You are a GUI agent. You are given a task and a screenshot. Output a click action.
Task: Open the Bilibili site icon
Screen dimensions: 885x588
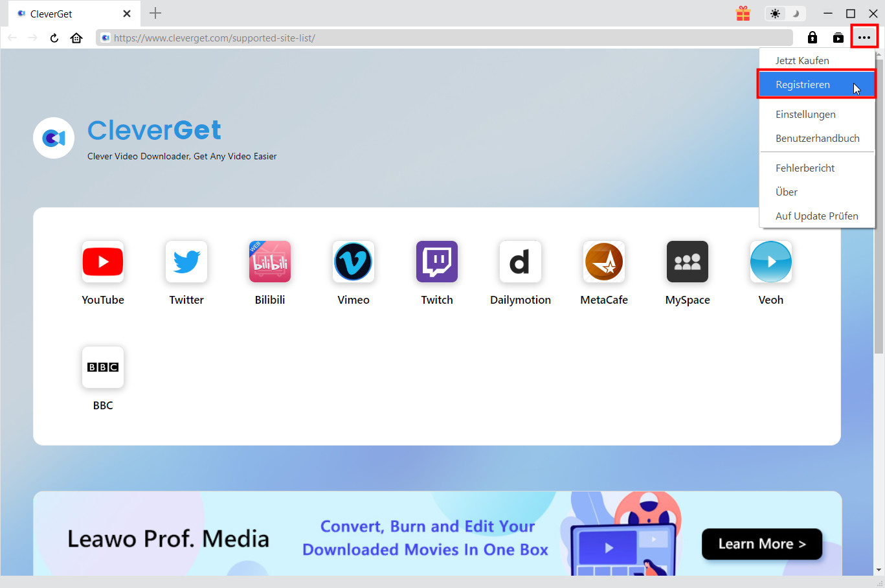(270, 262)
